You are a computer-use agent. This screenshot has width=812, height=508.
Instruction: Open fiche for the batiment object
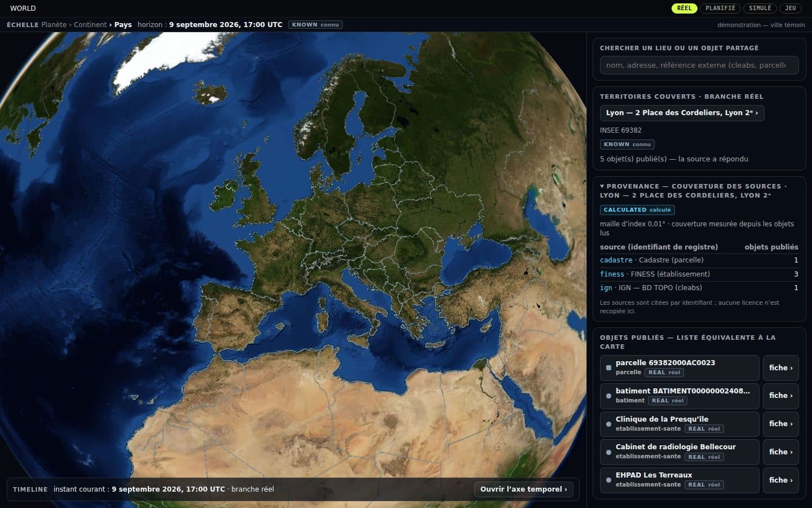[x=780, y=396]
